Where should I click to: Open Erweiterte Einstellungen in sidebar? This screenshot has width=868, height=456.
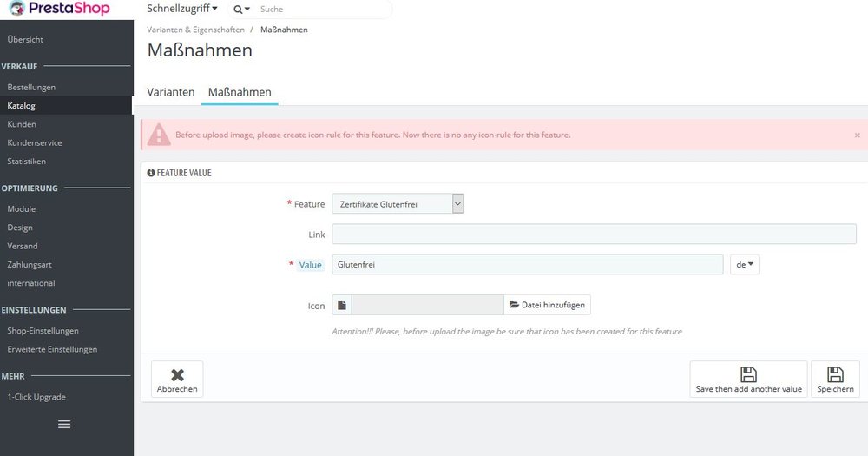[x=52, y=349]
